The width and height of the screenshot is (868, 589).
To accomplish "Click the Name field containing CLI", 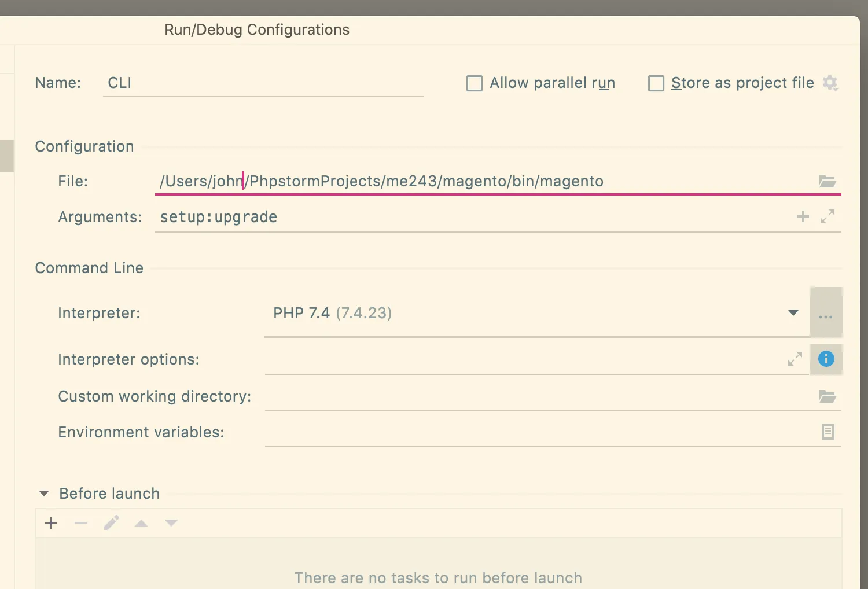I will pos(263,83).
